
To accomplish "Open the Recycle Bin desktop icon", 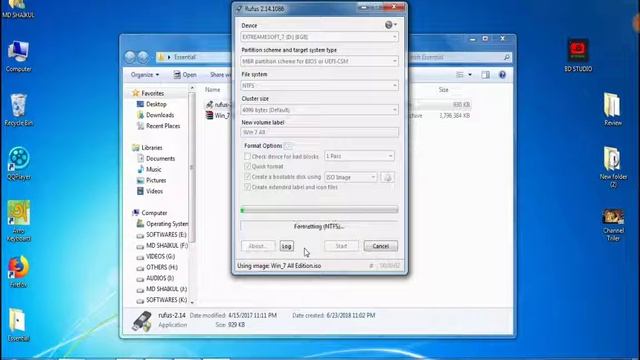I will 18,110.
